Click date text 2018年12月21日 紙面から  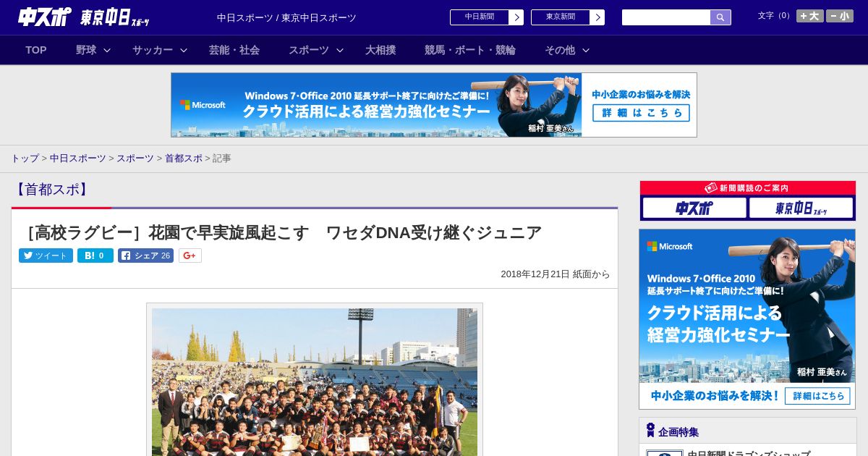(556, 274)
